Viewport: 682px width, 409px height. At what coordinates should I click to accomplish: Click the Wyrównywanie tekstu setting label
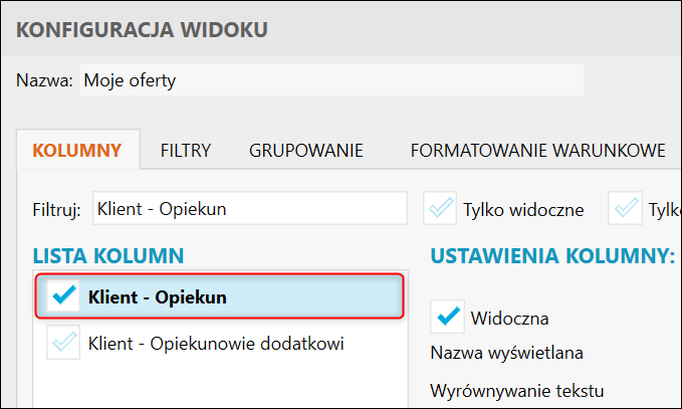click(x=517, y=389)
